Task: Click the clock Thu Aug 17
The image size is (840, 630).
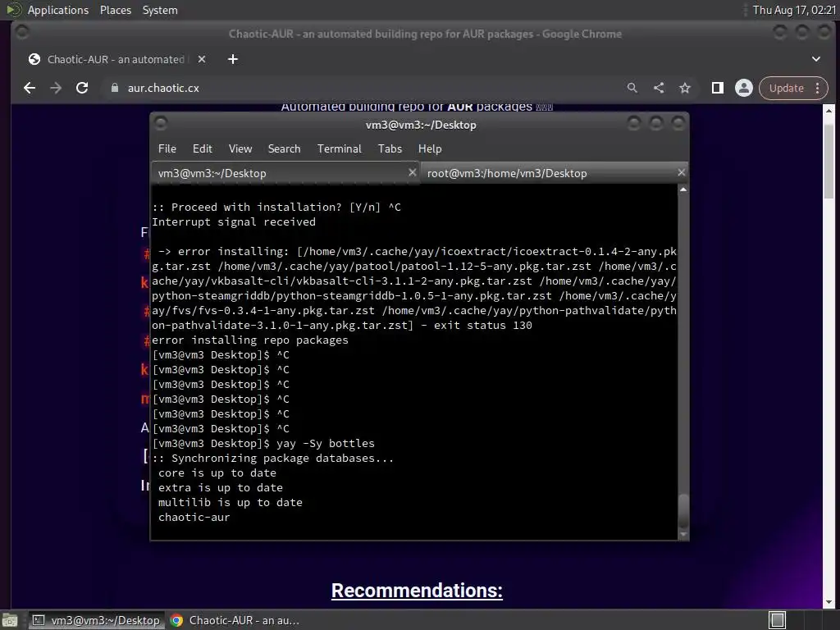Action: [x=794, y=10]
